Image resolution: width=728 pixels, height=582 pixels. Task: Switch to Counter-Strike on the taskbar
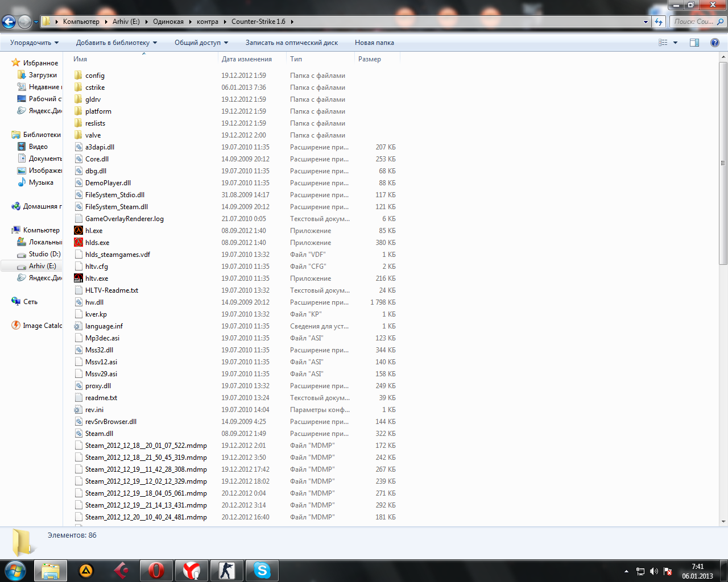pyautogui.click(x=227, y=571)
